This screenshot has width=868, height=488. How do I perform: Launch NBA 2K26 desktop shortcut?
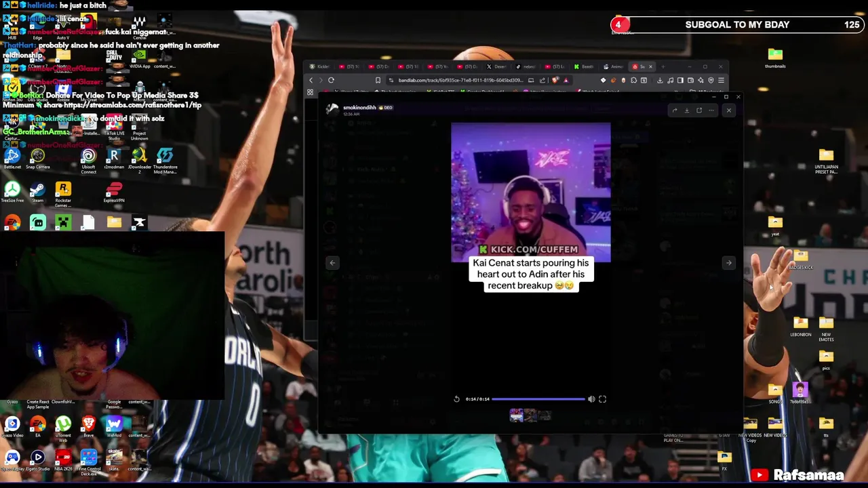pos(63,461)
